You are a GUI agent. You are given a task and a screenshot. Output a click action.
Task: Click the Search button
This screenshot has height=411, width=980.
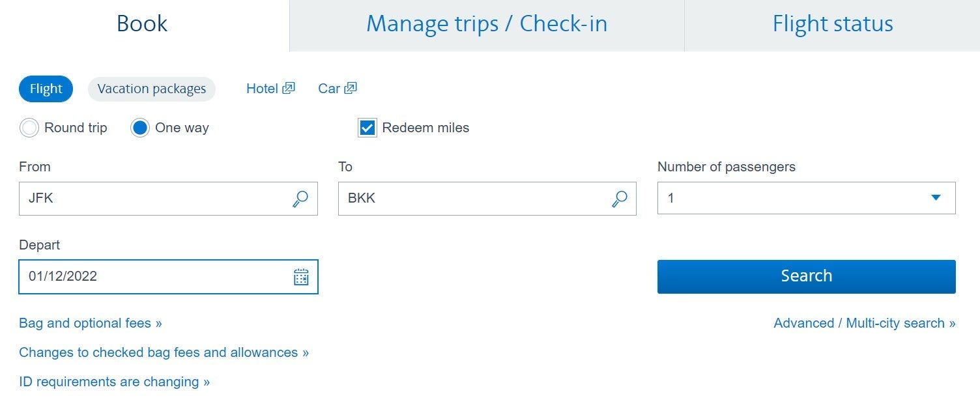(x=806, y=276)
